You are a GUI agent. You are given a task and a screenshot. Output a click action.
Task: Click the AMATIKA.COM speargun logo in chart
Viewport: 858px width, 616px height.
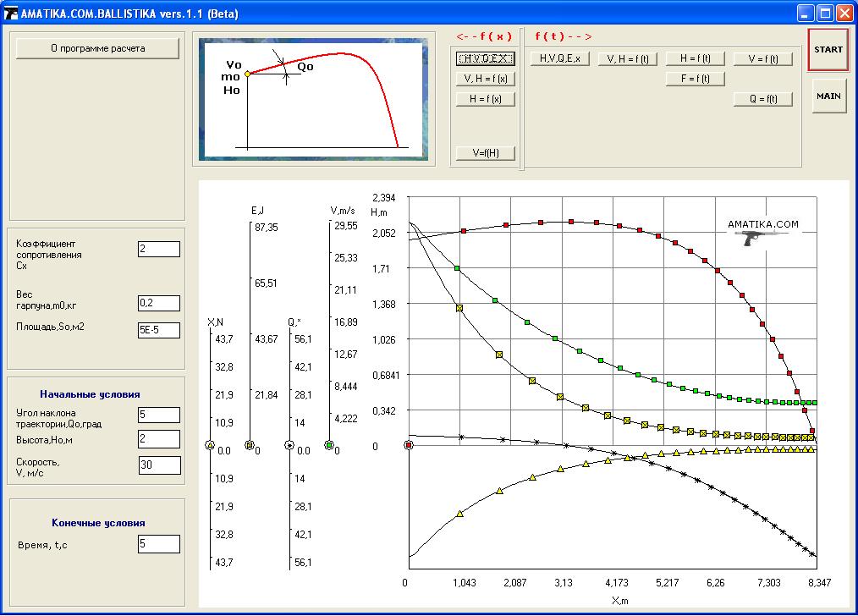click(x=762, y=234)
